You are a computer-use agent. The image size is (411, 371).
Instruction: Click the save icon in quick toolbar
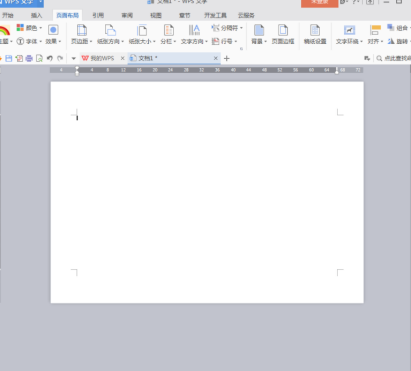click(x=9, y=58)
